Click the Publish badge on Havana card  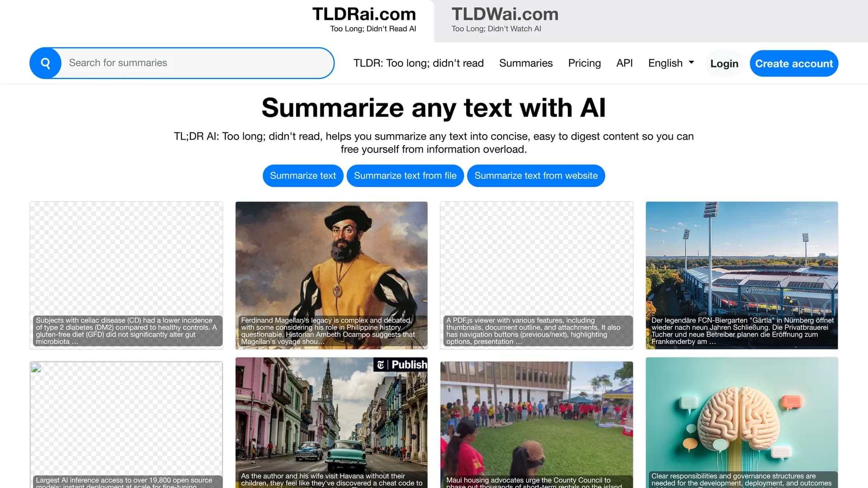pyautogui.click(x=401, y=365)
